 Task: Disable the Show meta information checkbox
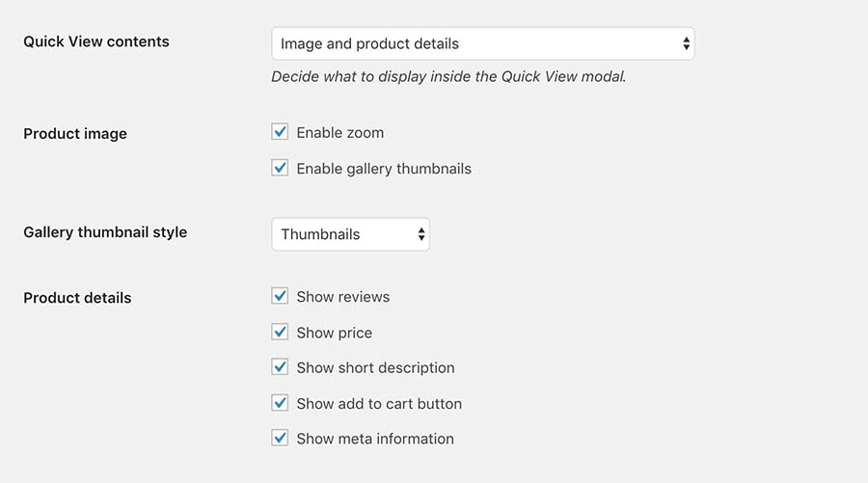[280, 439]
